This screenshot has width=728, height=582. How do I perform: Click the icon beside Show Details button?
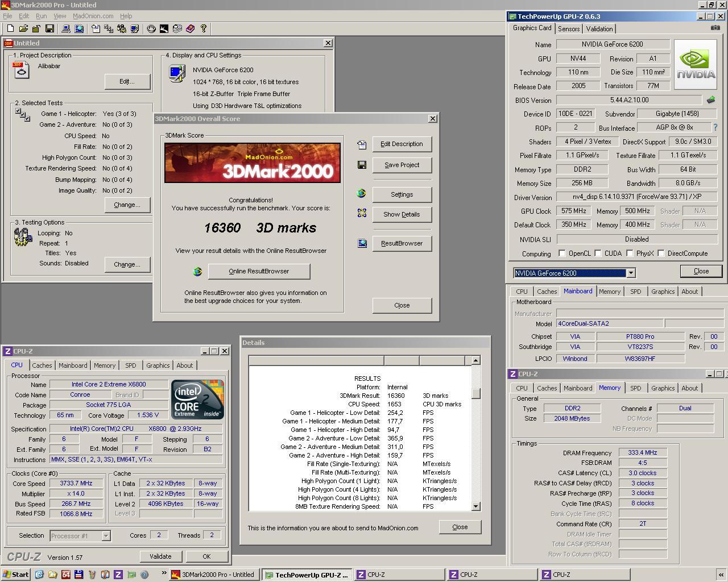point(362,213)
